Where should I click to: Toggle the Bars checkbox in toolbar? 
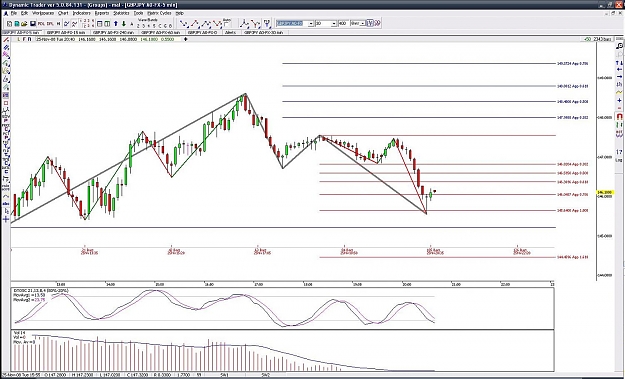point(225,25)
